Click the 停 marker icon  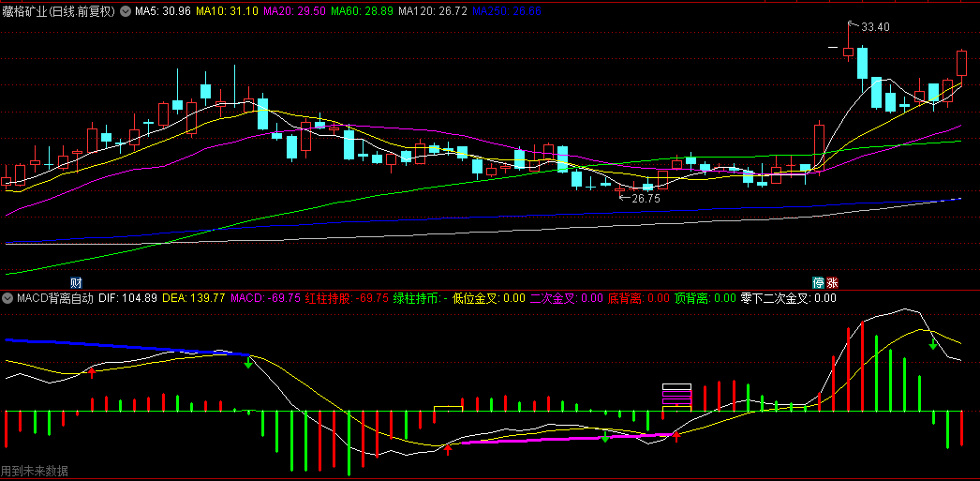click(818, 282)
